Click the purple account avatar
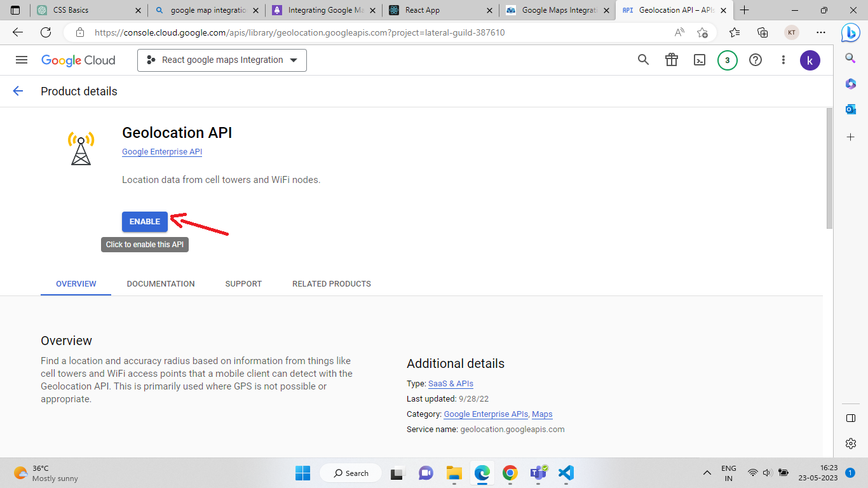868x488 pixels. pos(810,60)
